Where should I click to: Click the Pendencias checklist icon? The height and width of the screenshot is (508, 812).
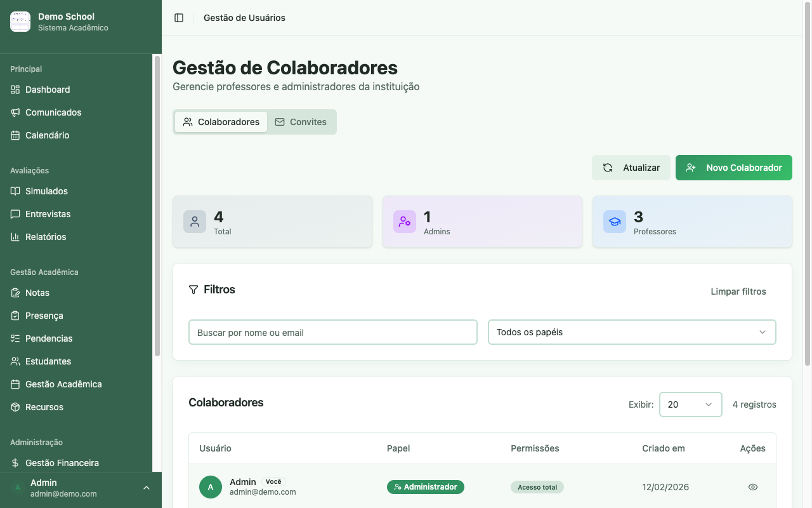15,338
